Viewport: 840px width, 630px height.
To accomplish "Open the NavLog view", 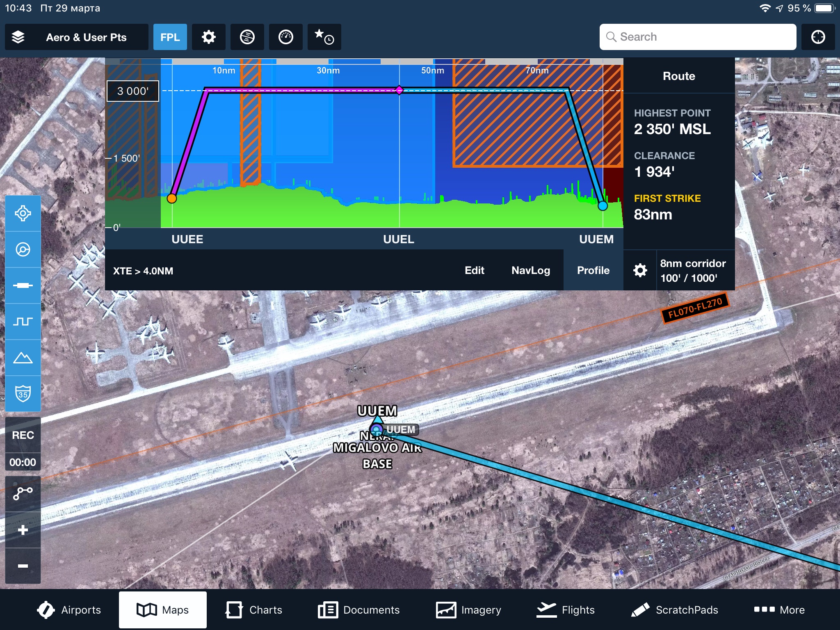I will click(530, 270).
